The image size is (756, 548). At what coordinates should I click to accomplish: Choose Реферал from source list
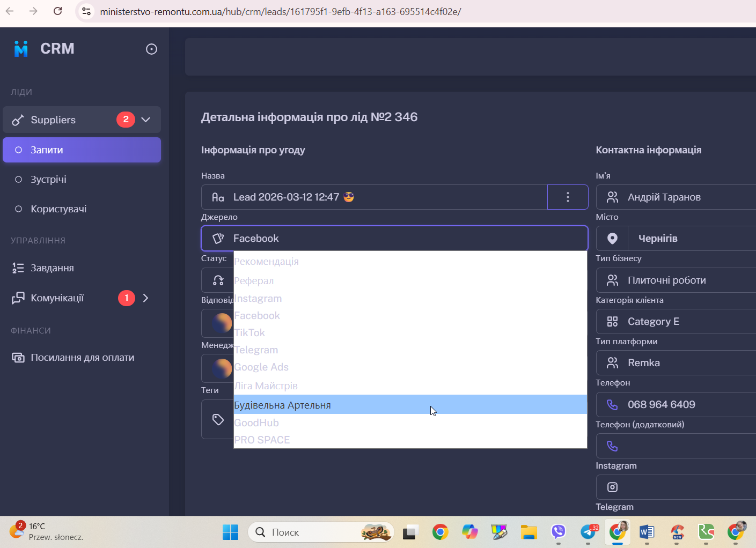click(410, 280)
